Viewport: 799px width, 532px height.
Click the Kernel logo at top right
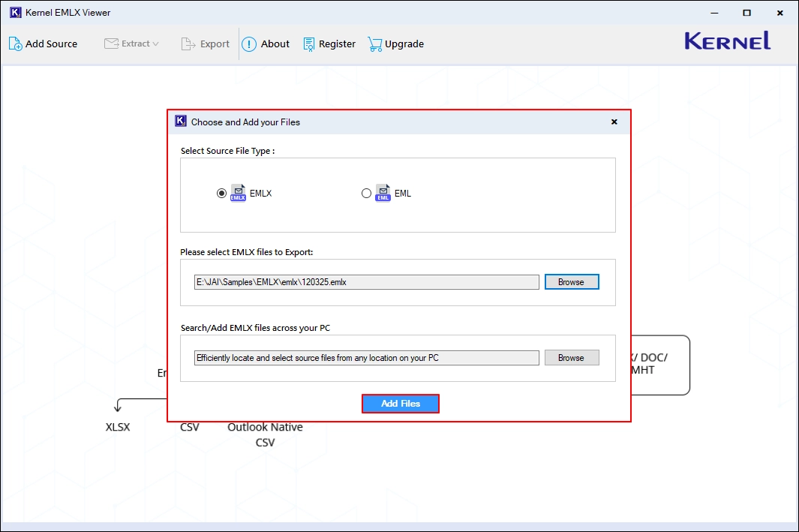727,41
